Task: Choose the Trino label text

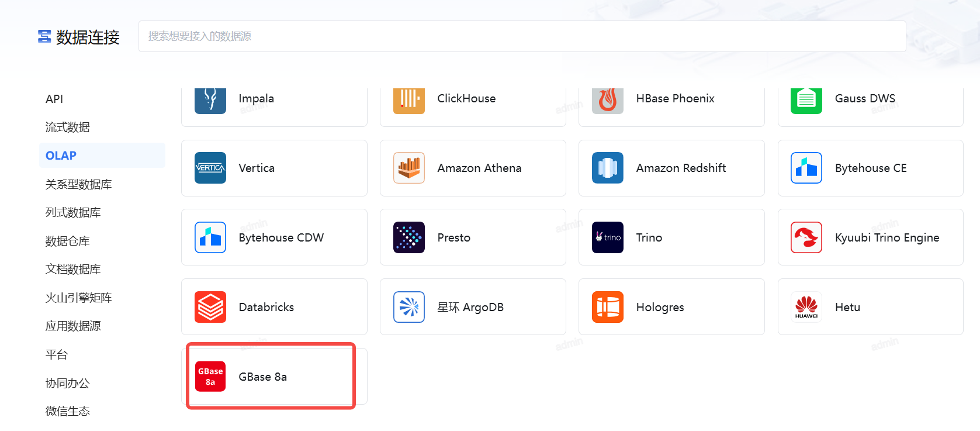Action: point(649,237)
